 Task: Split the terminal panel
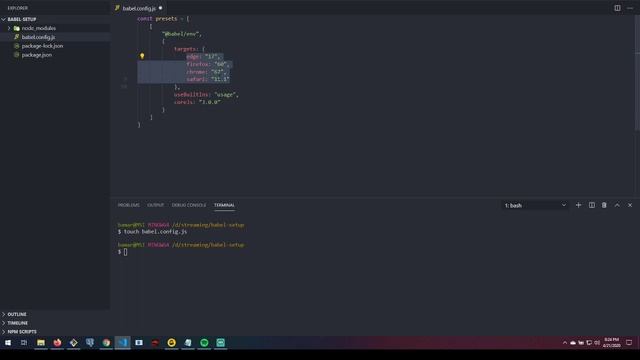coord(591,205)
